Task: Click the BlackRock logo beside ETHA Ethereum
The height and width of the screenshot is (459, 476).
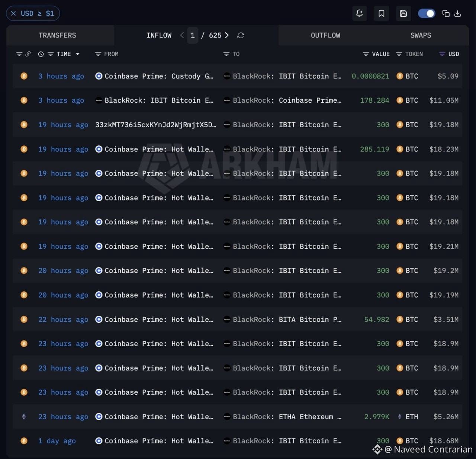Action: [x=227, y=417]
